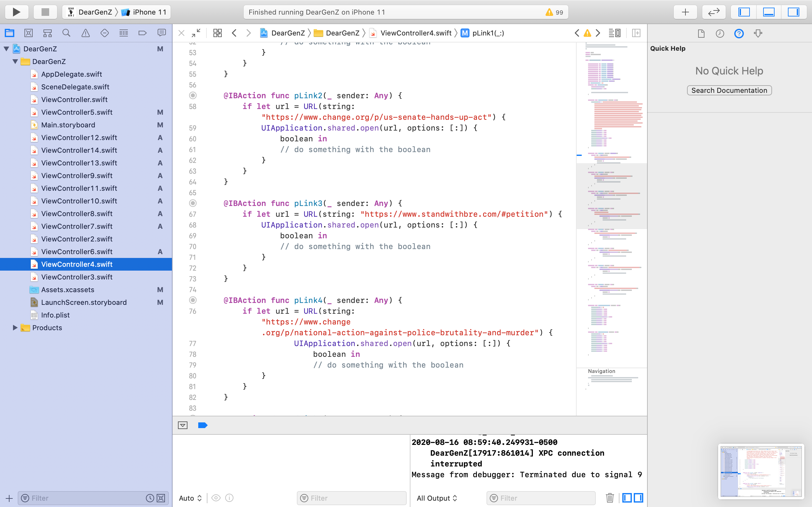Open the Source Control navigator icon
Image resolution: width=812 pixels, height=507 pixels.
29,33
